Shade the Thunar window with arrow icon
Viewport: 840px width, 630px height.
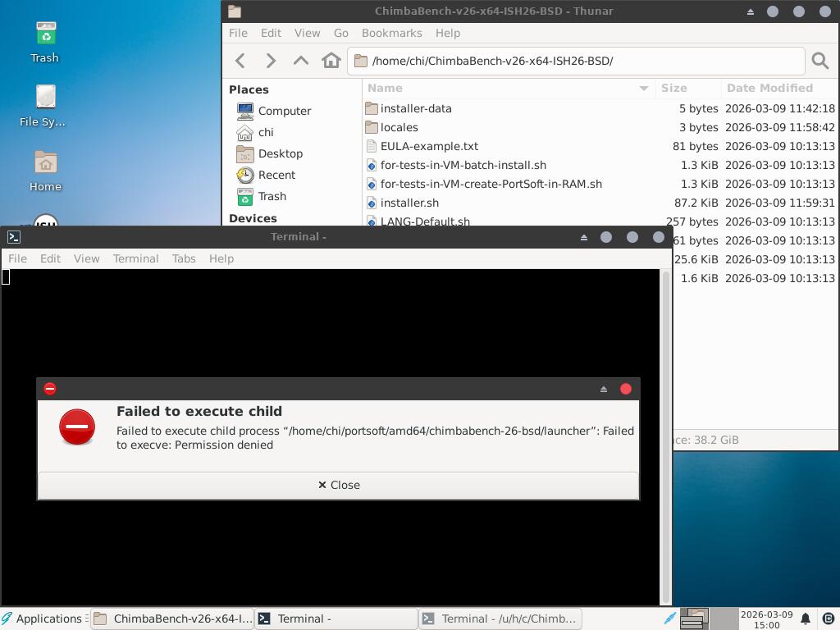coord(750,11)
